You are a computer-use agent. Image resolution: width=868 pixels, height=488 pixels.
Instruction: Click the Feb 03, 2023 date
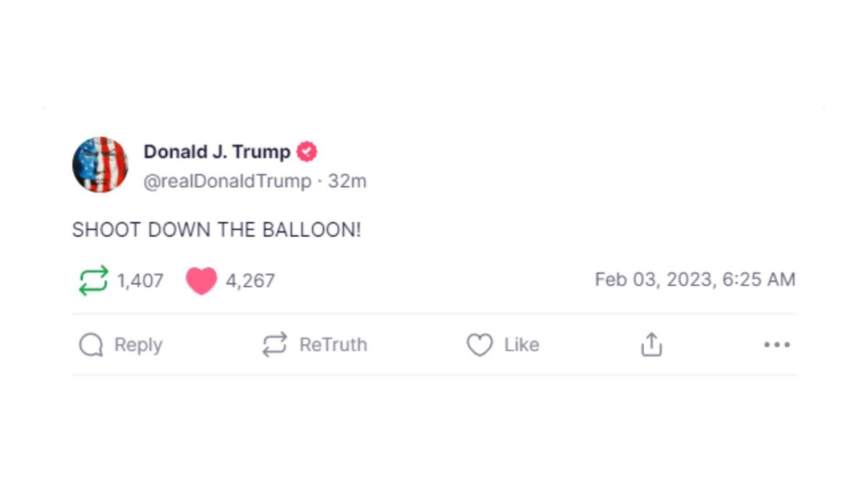655,280
